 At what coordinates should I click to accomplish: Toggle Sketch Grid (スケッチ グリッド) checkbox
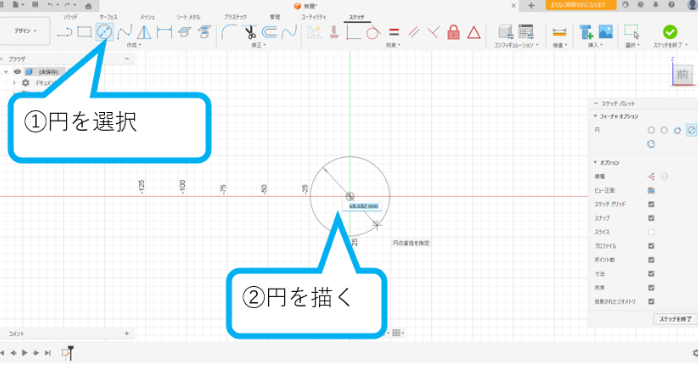(x=651, y=204)
